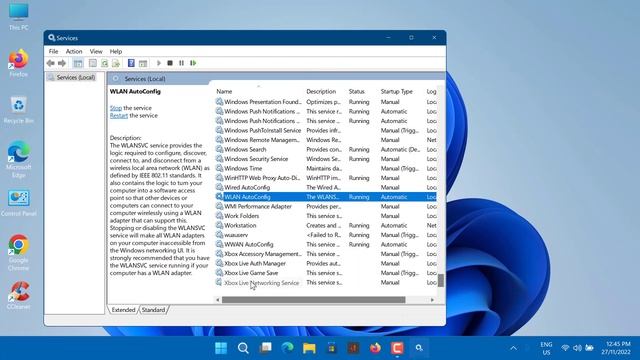Click the Export List toolbar icon
This screenshot has height=360, width=640.
(x=116, y=63)
